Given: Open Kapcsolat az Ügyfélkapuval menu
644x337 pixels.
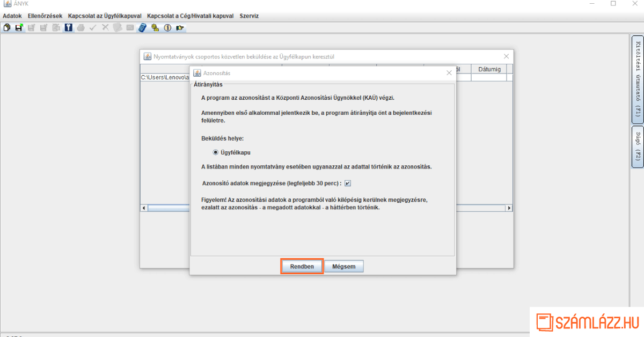Looking at the screenshot, I should point(105,16).
